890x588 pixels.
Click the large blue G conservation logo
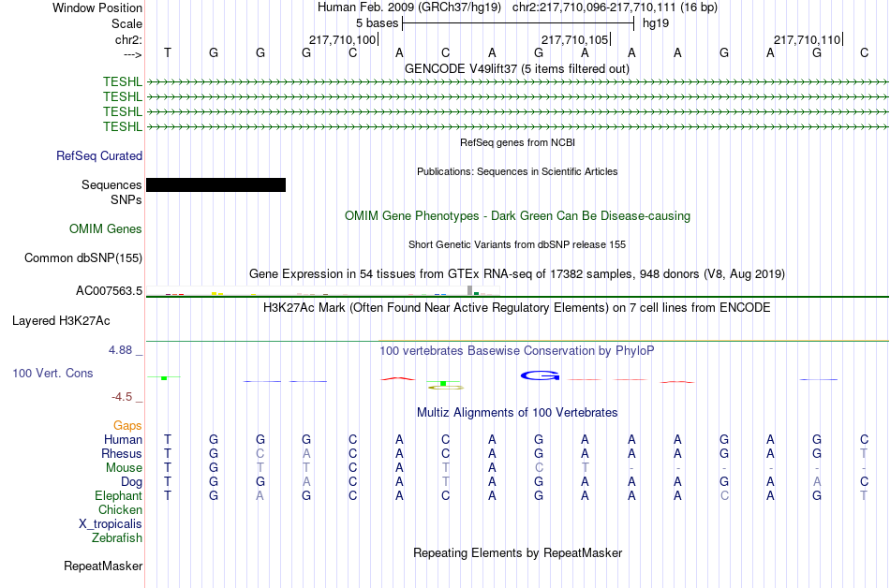click(540, 375)
